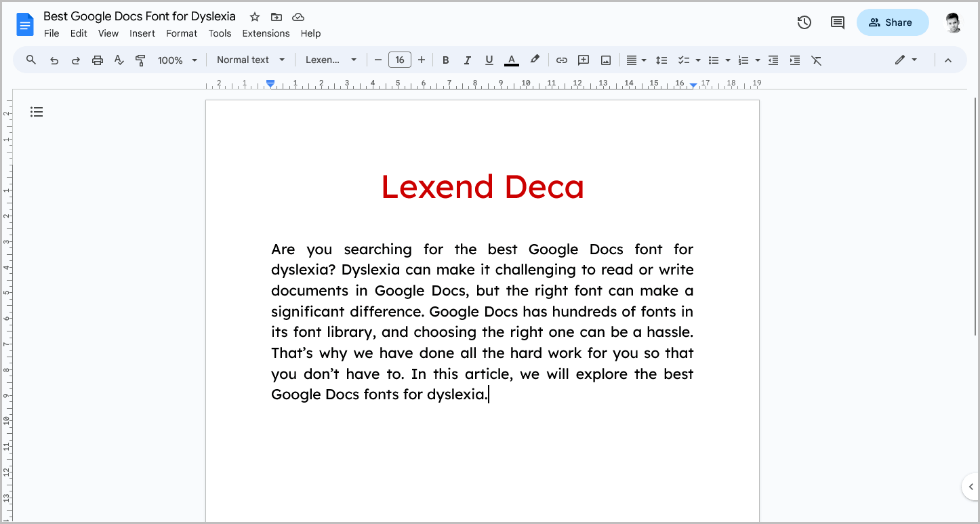
Task: Click the font size field showing 16
Action: 400,60
